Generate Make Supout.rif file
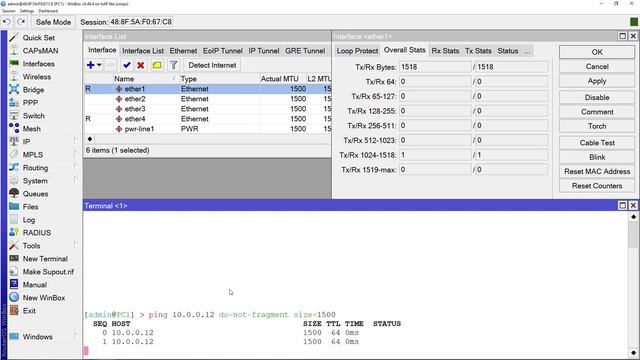Viewport: 640px width, 360px height. pyautogui.click(x=48, y=272)
